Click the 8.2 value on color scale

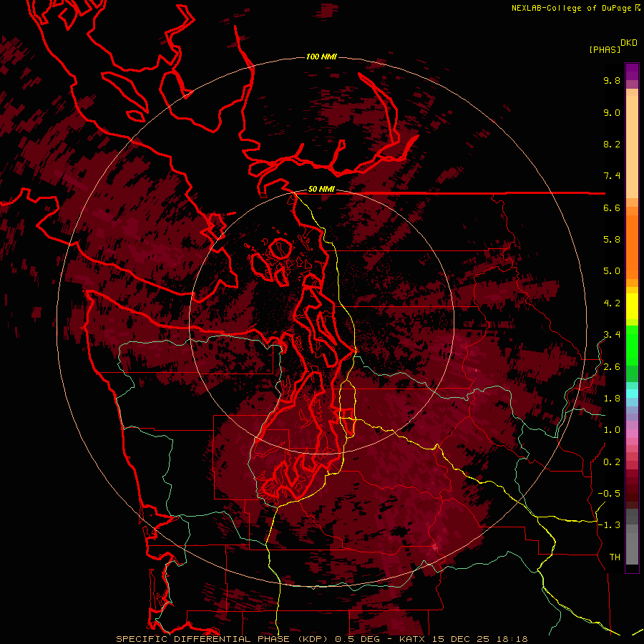click(x=612, y=145)
